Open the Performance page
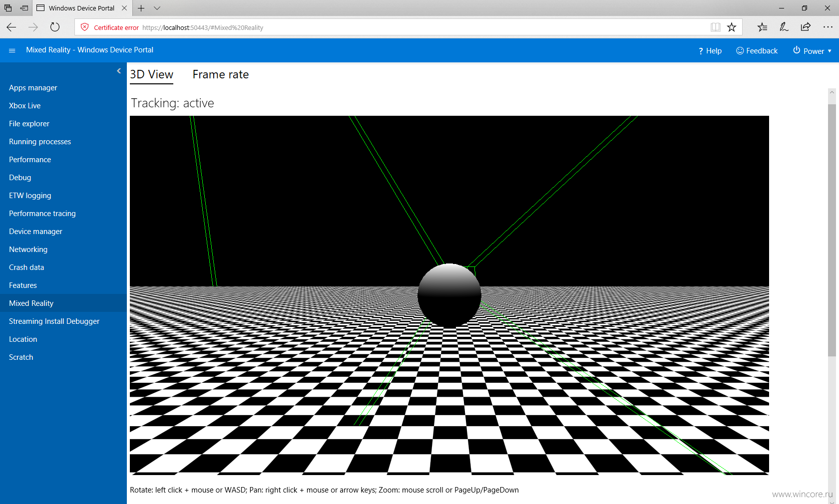This screenshot has height=504, width=839. (30, 160)
